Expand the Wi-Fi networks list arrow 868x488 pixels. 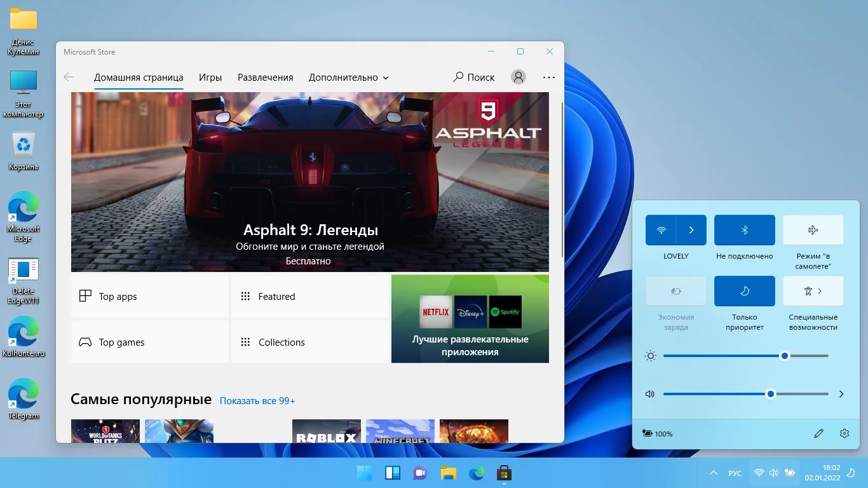coord(691,230)
